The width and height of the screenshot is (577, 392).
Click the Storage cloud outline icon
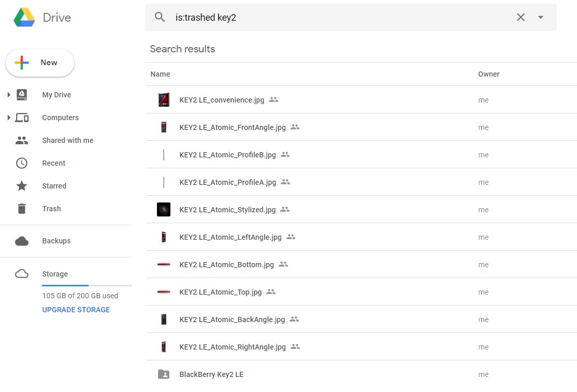pos(22,274)
